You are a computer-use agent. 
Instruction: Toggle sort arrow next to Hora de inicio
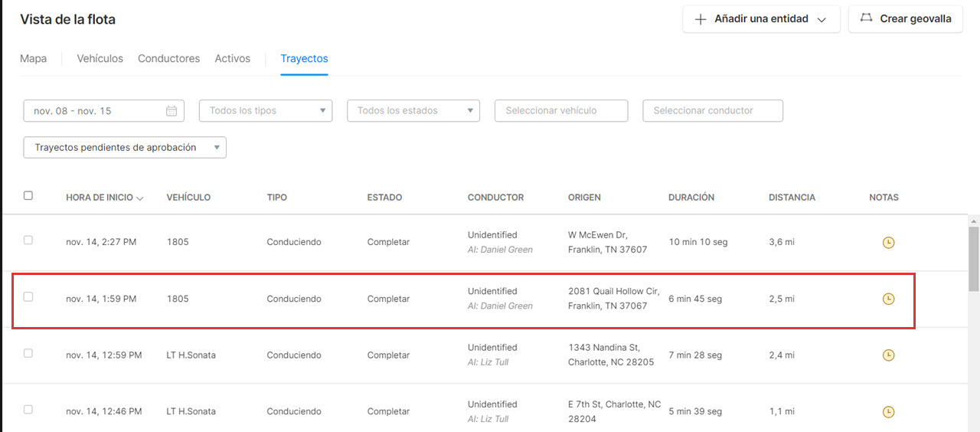click(x=139, y=198)
